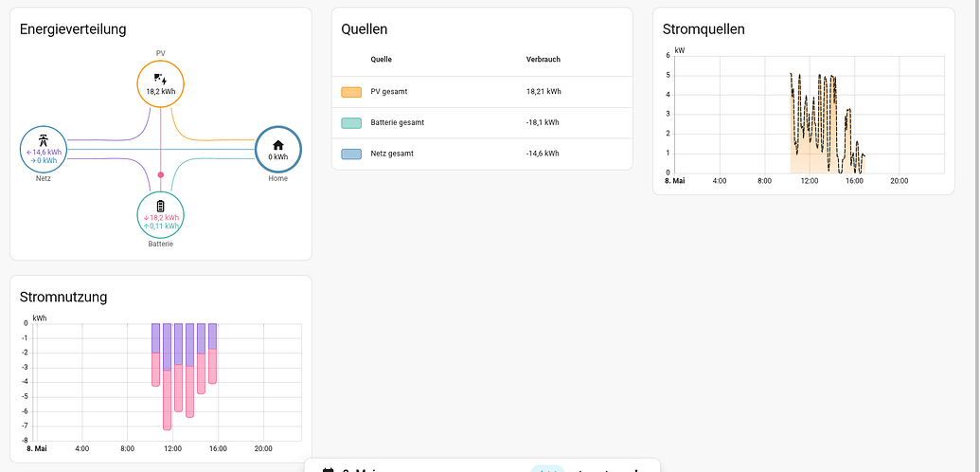Viewport: 980px width, 472px height.
Task: Click the Batterie label under the battery node
Action: [x=160, y=245]
